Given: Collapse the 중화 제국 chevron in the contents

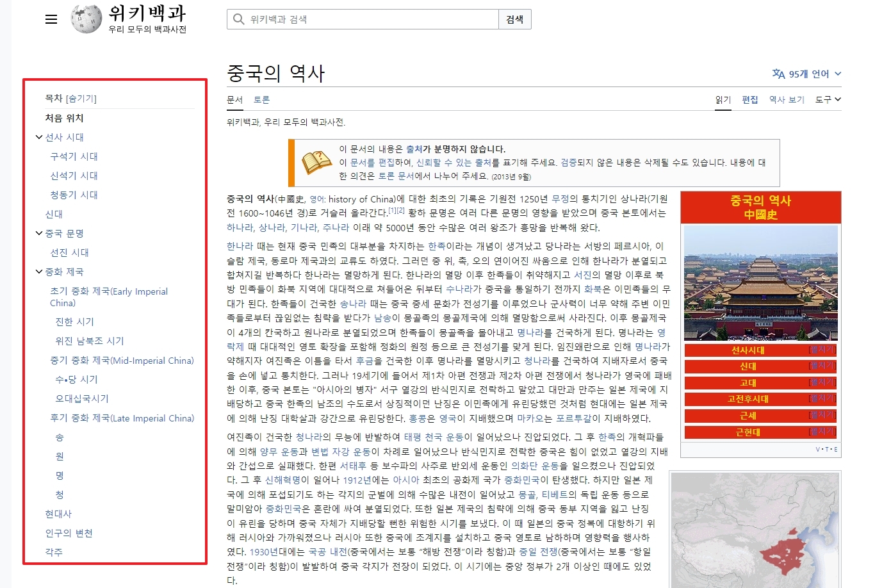Looking at the screenshot, I should point(38,271).
